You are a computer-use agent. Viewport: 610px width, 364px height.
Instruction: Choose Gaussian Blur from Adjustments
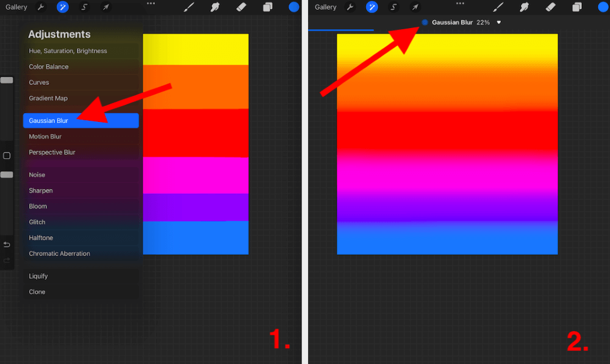click(81, 121)
